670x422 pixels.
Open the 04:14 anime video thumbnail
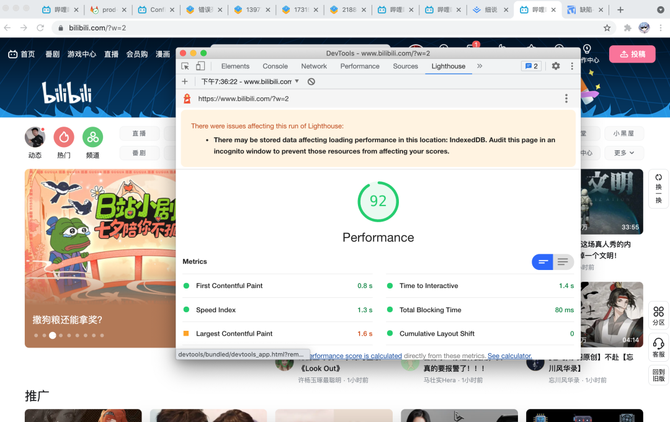[612, 314]
